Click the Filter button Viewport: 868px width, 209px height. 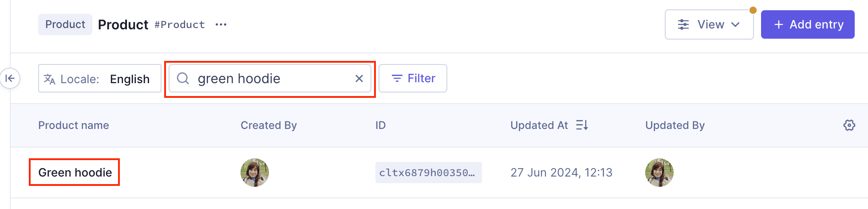(x=413, y=78)
